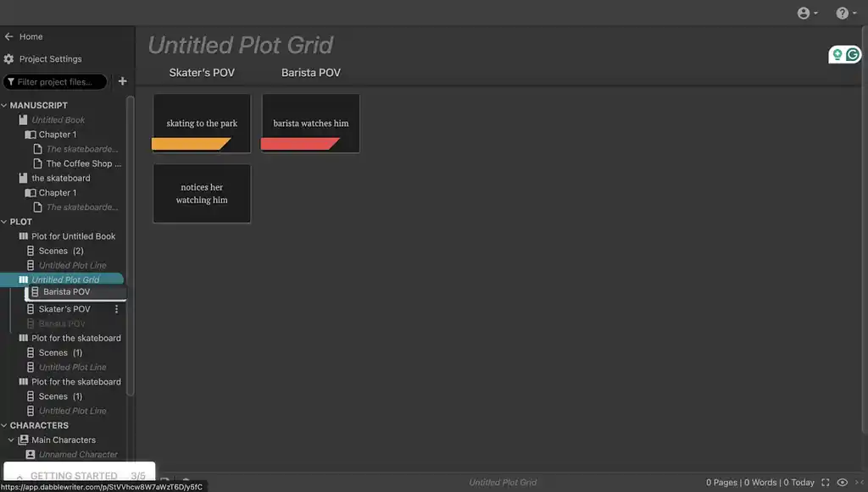868x492 pixels.
Task: Click the plus icon beside the filter field
Action: coord(122,81)
